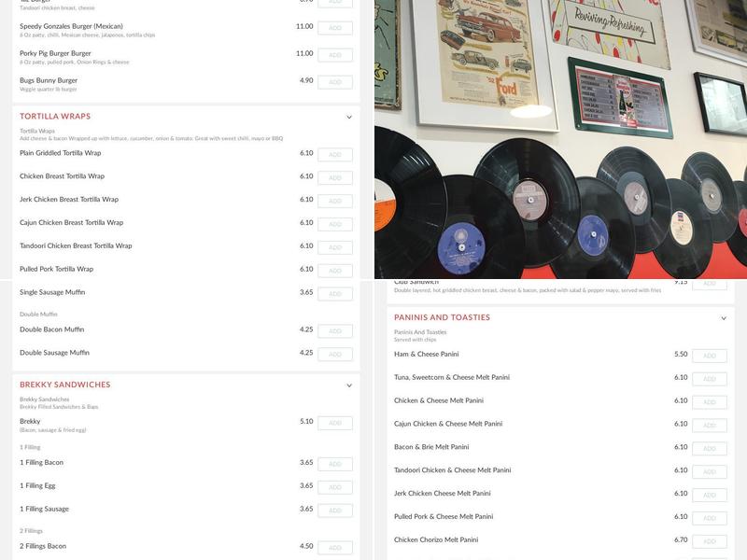Screen dimensions: 747x560
Task: Add Jerk Chicken Breast Tortilla Wrap
Action: coord(335,201)
